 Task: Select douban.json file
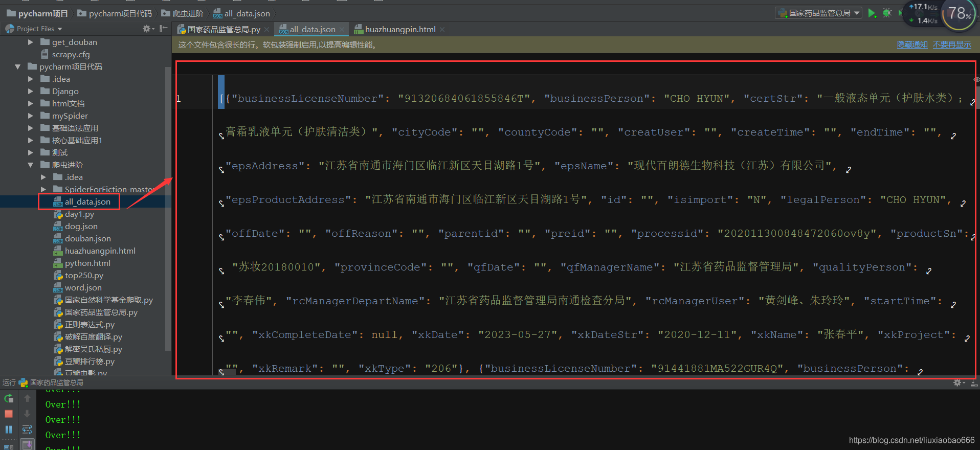click(x=82, y=238)
